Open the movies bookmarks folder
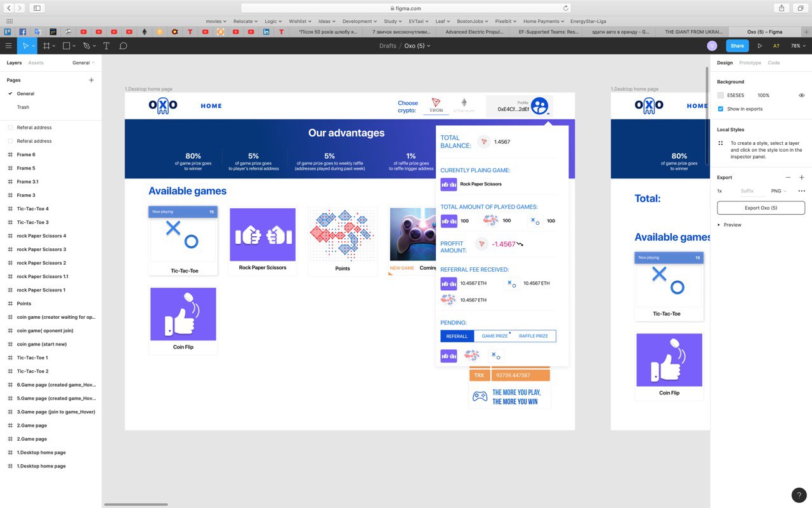Image resolution: width=812 pixels, height=508 pixels. [x=216, y=21]
